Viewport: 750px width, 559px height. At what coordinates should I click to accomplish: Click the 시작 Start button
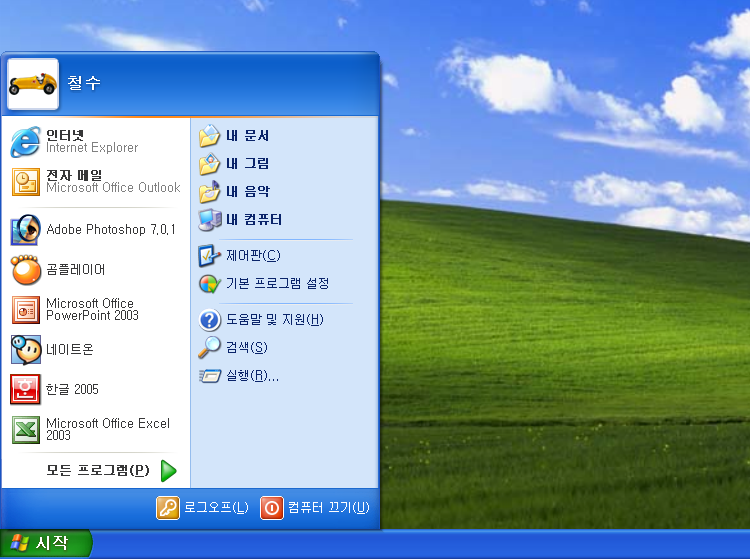coord(46,544)
